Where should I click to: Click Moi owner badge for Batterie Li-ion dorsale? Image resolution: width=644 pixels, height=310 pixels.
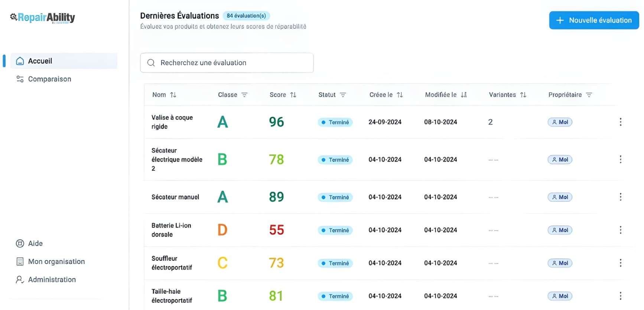point(560,230)
